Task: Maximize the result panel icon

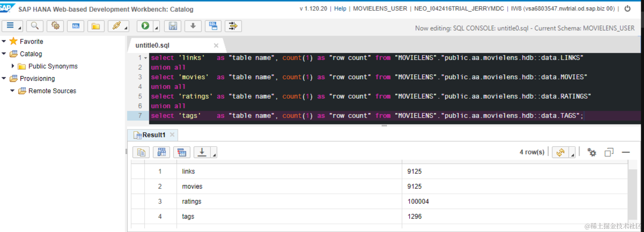Action: tap(609, 152)
